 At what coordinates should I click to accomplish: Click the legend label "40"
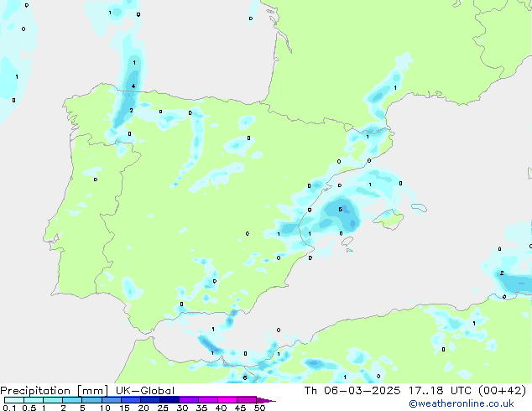click(221, 408)
